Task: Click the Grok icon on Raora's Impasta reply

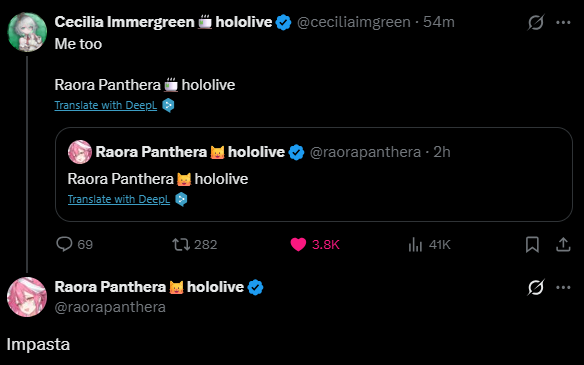Action: coord(536,287)
